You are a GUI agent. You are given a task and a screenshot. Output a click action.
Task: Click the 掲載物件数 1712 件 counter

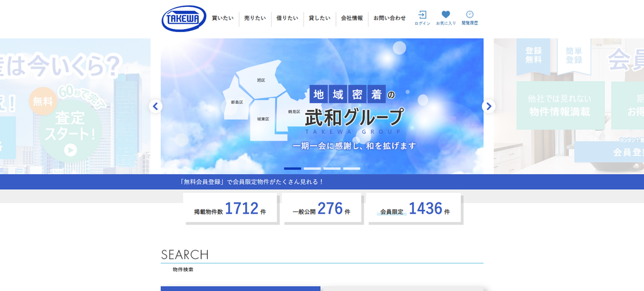231,209
